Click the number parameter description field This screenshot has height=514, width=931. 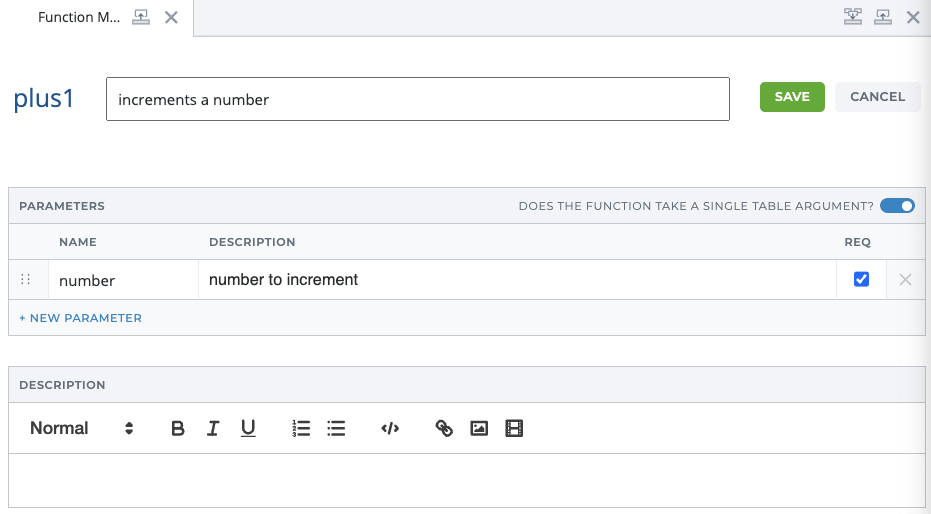516,280
